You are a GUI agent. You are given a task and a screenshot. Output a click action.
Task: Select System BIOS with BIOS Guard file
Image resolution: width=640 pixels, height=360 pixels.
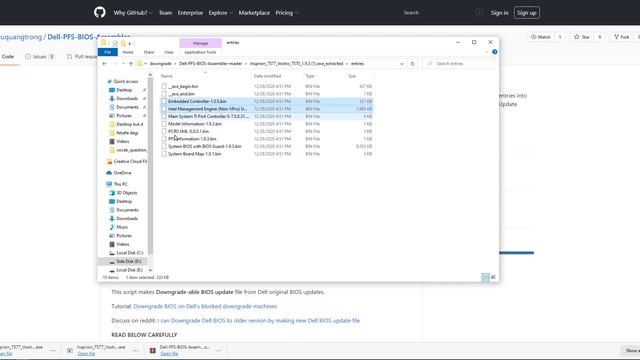click(204, 146)
